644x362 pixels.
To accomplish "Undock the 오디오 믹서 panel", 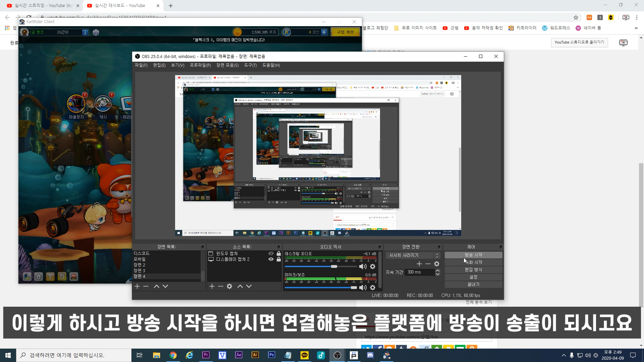I will click(x=380, y=247).
